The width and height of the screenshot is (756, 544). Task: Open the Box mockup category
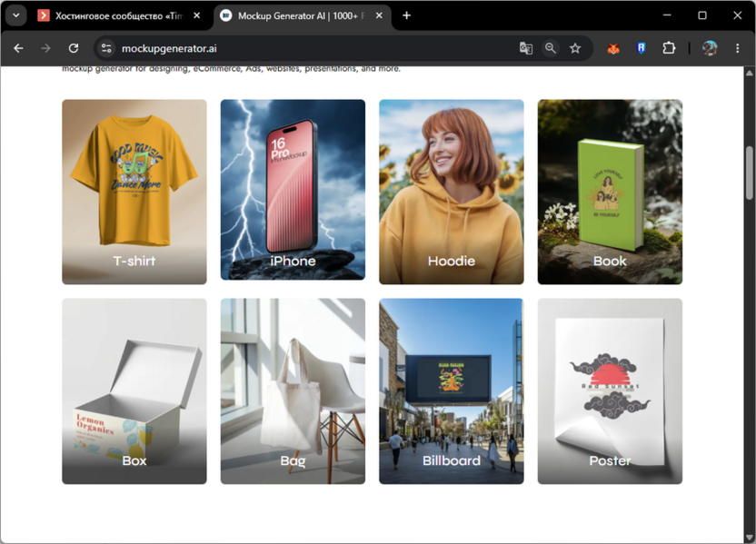pyautogui.click(x=134, y=391)
